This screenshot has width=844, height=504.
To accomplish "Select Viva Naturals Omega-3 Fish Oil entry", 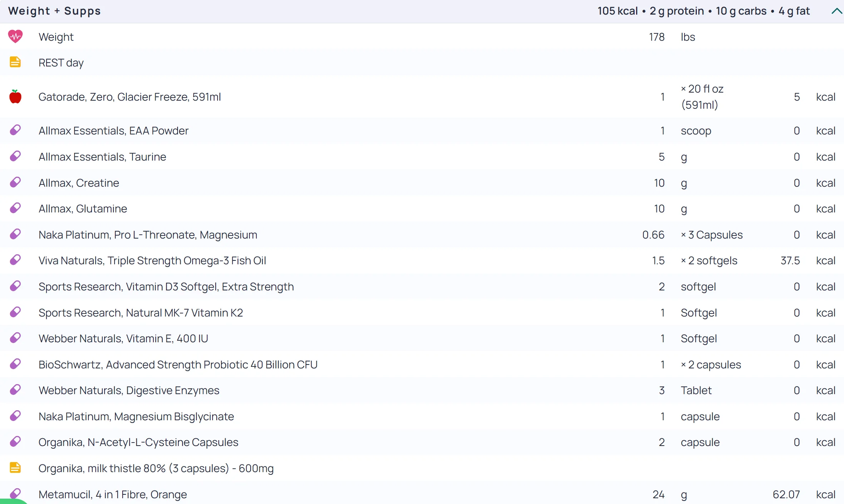I will tap(152, 260).
